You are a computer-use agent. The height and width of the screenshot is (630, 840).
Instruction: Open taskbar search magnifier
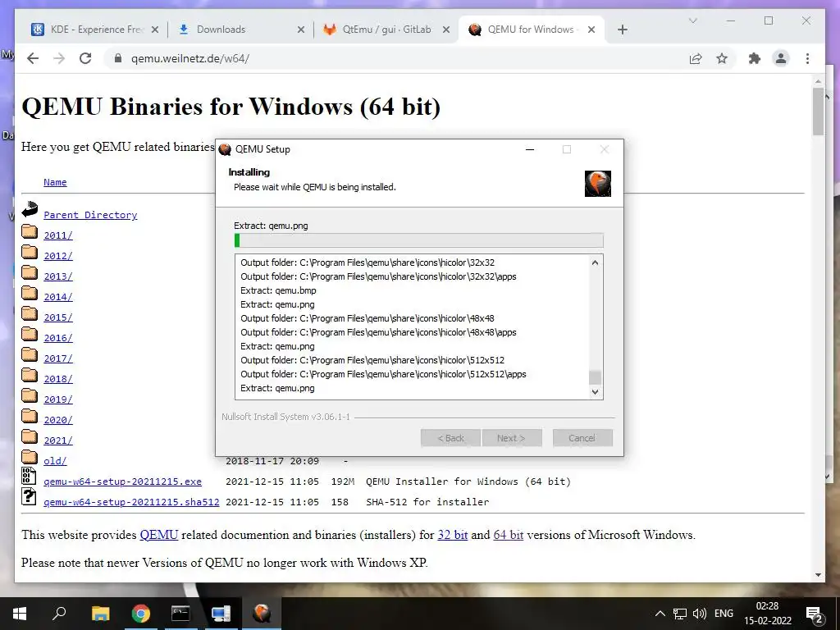pos(59,614)
